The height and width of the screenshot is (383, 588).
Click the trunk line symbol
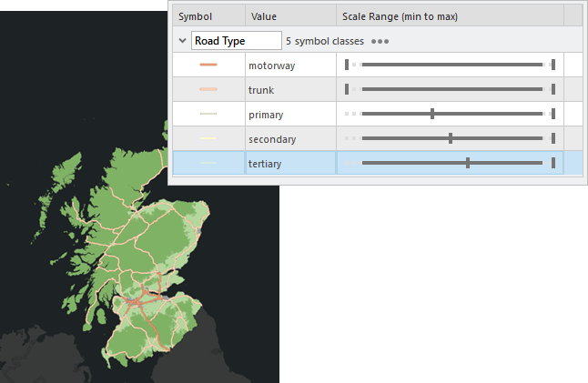point(208,90)
